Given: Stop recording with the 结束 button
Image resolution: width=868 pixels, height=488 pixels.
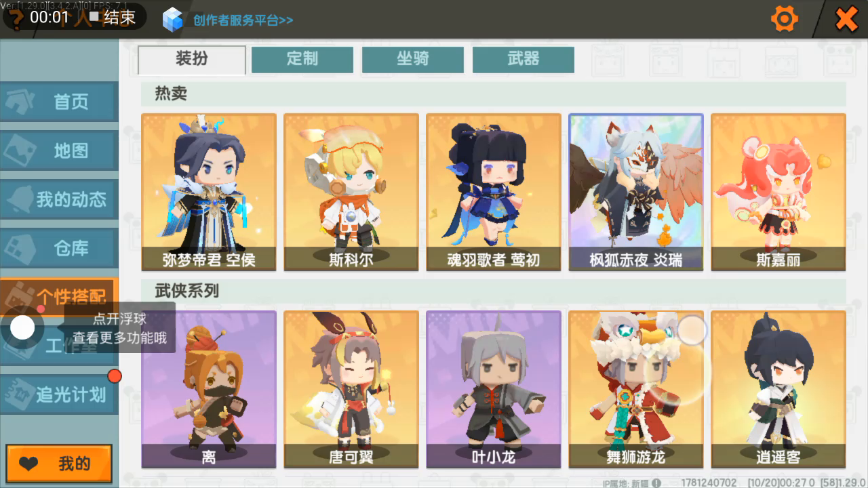Looking at the screenshot, I should (x=113, y=17).
